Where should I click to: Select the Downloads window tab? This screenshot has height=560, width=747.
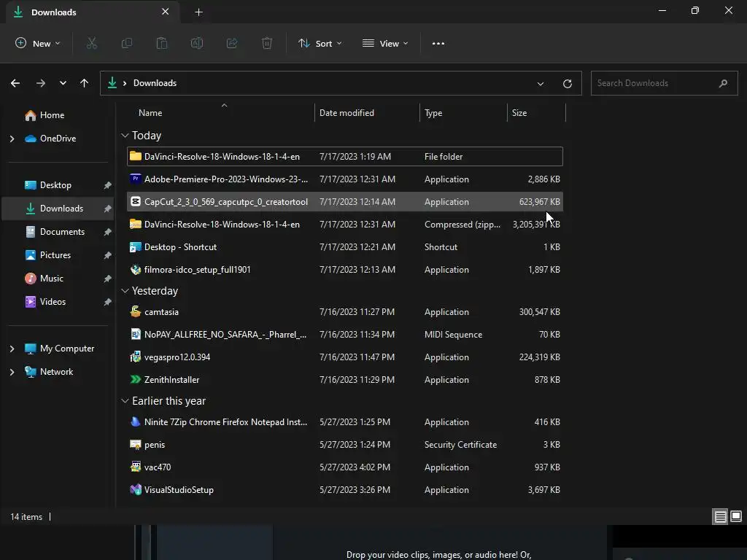click(93, 12)
